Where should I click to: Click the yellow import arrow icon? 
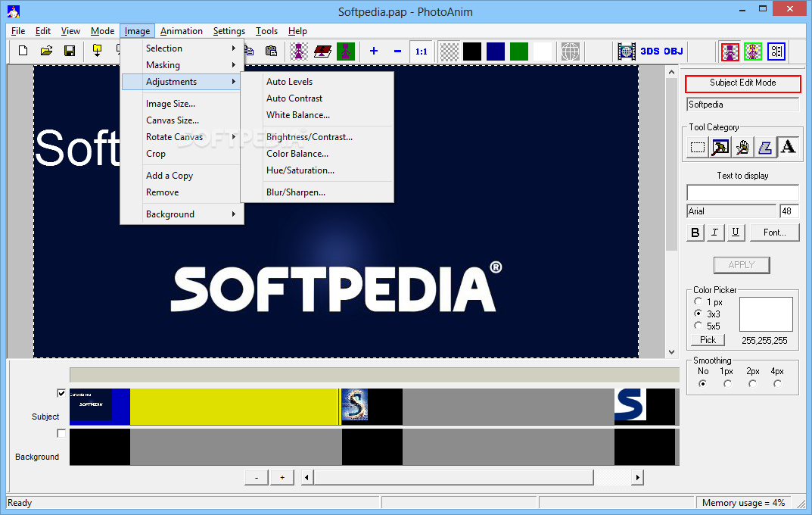point(97,51)
